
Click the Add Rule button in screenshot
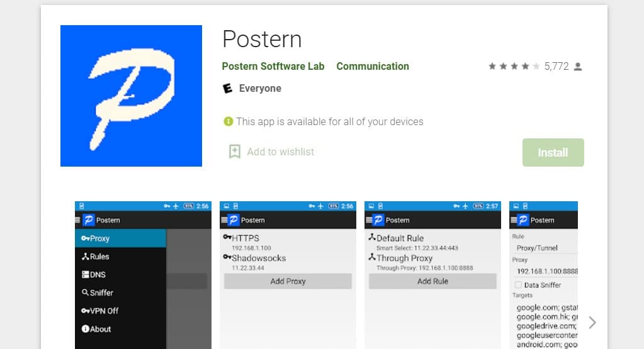(432, 281)
